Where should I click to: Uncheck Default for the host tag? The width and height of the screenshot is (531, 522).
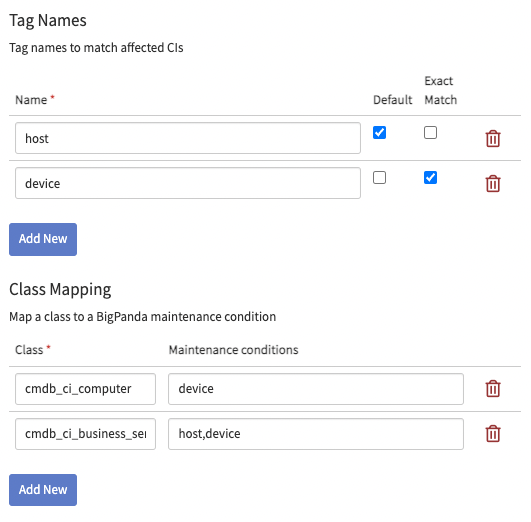[x=379, y=132]
